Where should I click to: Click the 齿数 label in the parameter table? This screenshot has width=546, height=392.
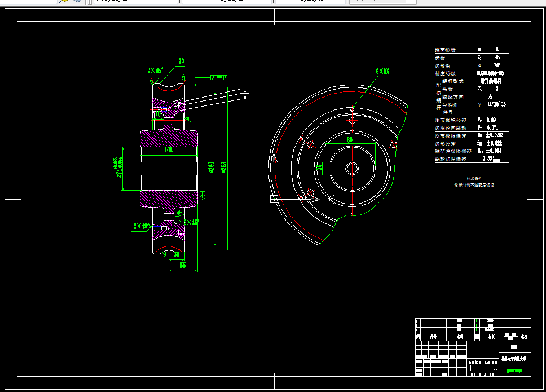coord(441,58)
